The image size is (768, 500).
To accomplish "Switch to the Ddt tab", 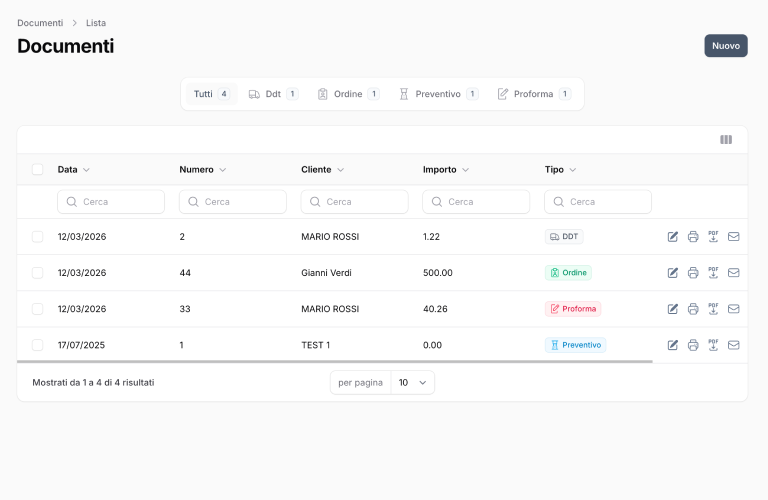I will (273, 94).
